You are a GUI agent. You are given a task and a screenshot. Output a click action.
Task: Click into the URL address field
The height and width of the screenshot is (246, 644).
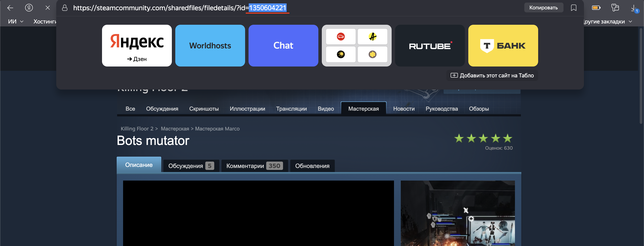pos(175,8)
